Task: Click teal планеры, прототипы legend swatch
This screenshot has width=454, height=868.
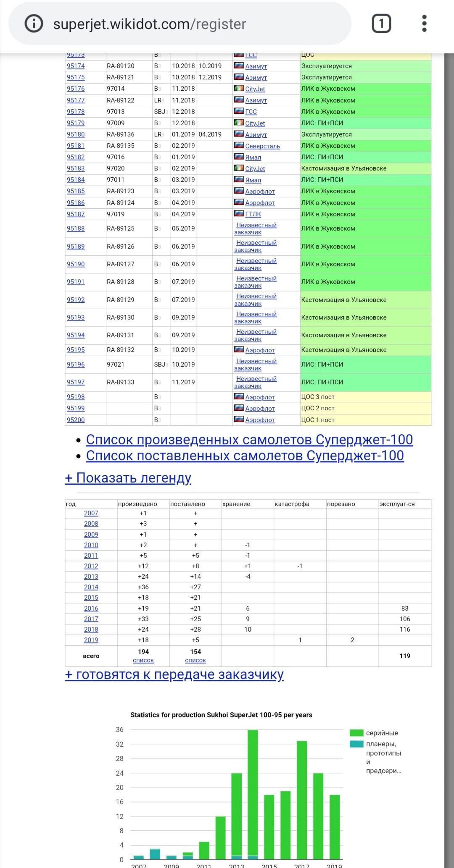Action: [x=356, y=744]
